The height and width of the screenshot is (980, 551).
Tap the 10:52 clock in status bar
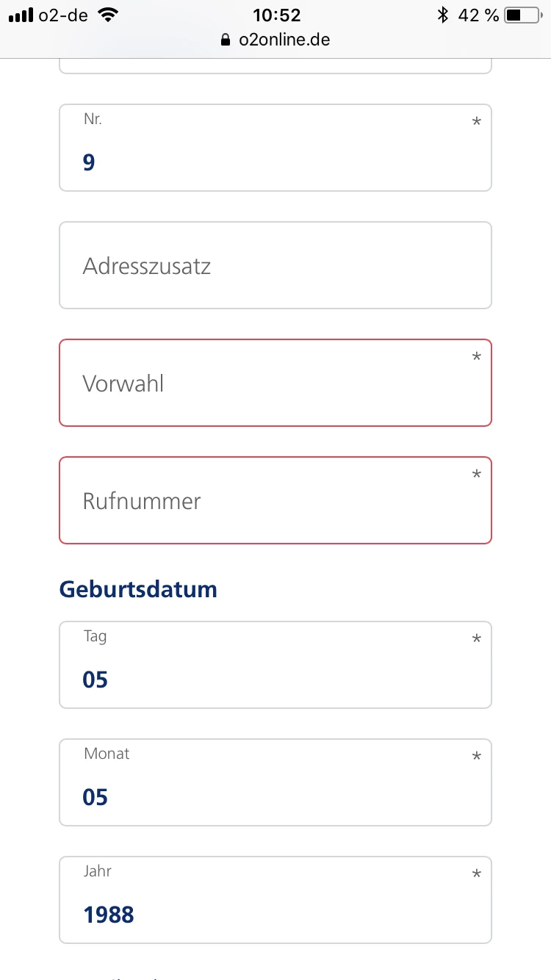pos(276,15)
